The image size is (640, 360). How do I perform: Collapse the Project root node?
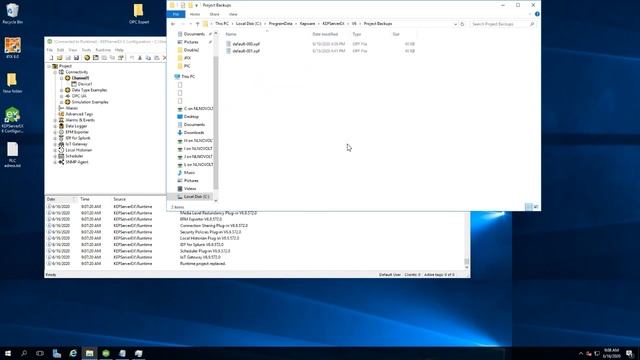pyautogui.click(x=49, y=66)
